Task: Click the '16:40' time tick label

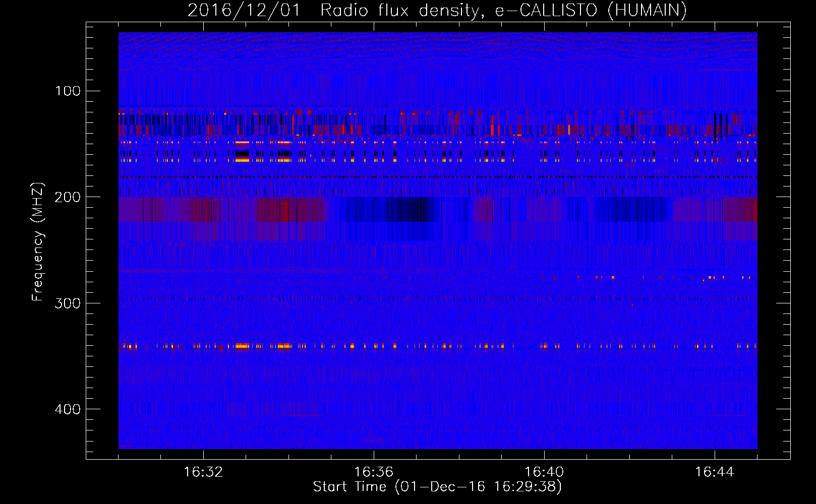Action: 544,472
